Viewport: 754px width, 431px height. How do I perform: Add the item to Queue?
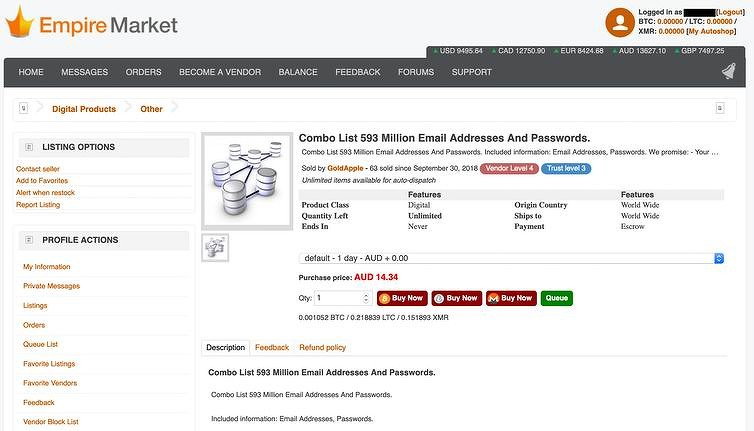(557, 298)
